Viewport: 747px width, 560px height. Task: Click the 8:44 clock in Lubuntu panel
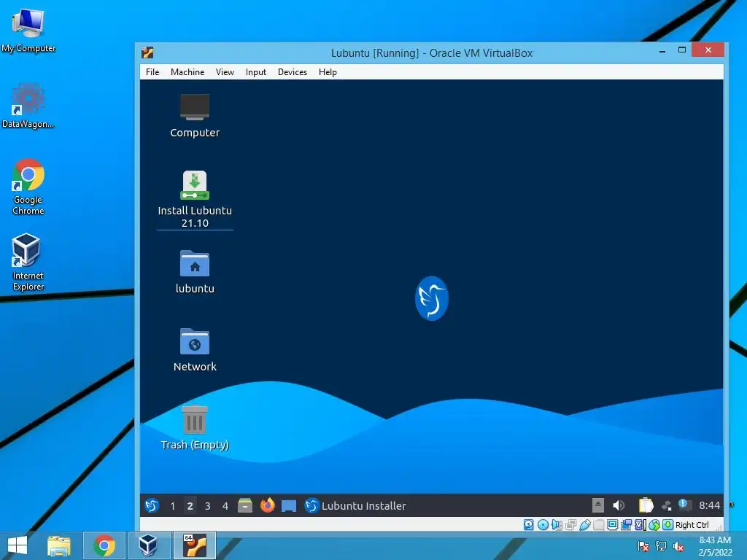[709, 506]
